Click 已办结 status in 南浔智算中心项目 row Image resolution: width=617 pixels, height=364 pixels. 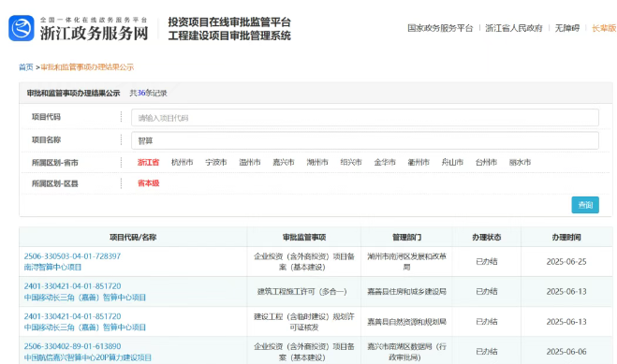(x=486, y=262)
